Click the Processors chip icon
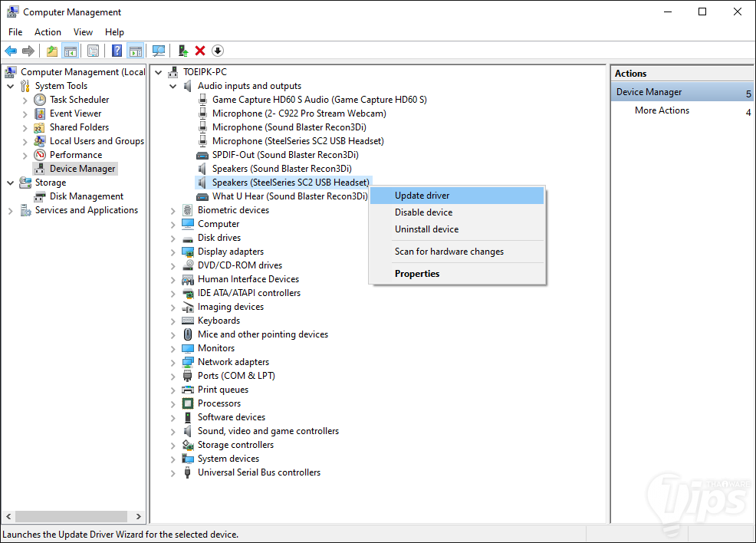756x543 pixels. coord(188,403)
